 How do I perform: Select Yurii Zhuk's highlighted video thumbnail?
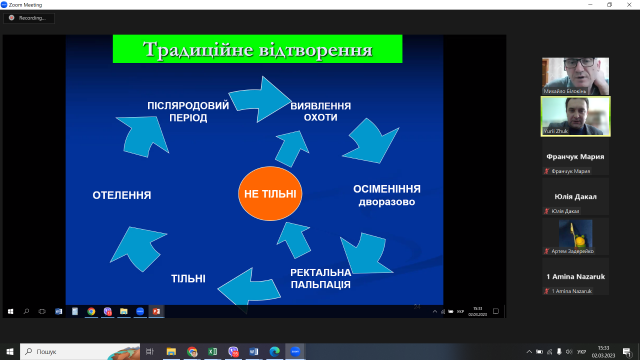tap(576, 116)
